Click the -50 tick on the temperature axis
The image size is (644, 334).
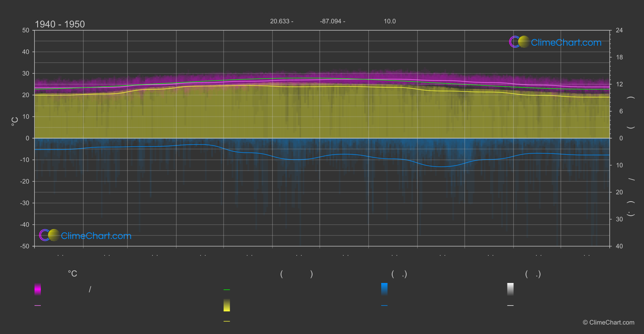[x=25, y=246]
